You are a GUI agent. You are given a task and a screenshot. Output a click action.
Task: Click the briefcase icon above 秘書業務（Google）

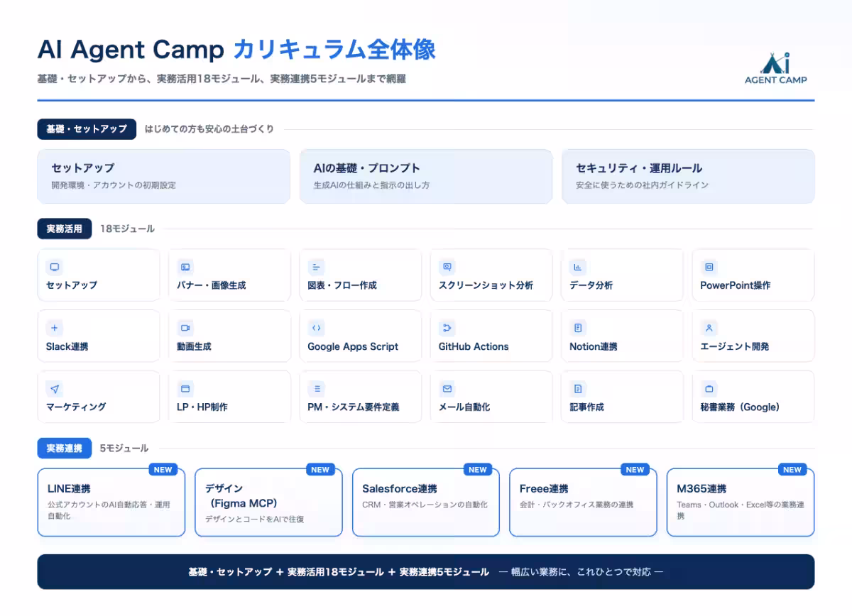709,389
